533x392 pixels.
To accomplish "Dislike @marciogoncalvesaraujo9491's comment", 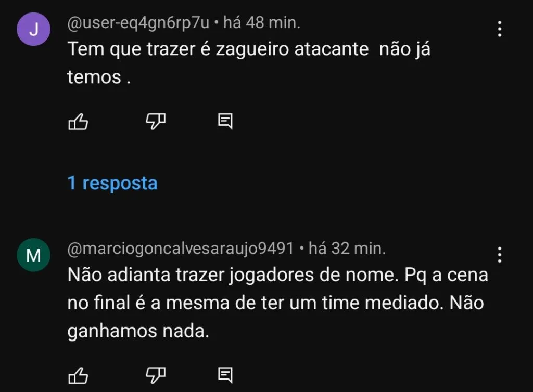I will click(x=156, y=374).
